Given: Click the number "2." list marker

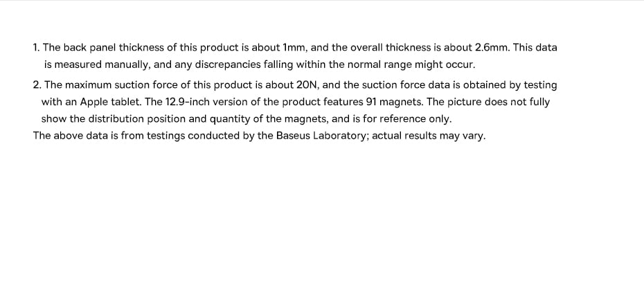Looking at the screenshot, I should pos(37,85).
